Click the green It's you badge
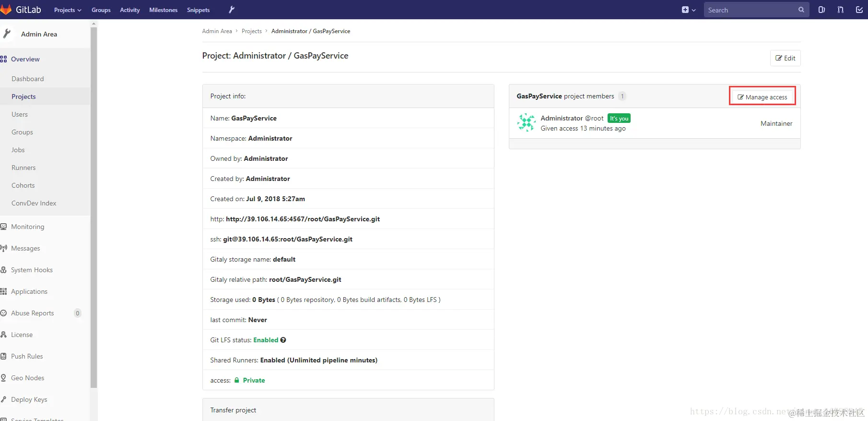Screen dimensions: 868x421 coord(619,119)
